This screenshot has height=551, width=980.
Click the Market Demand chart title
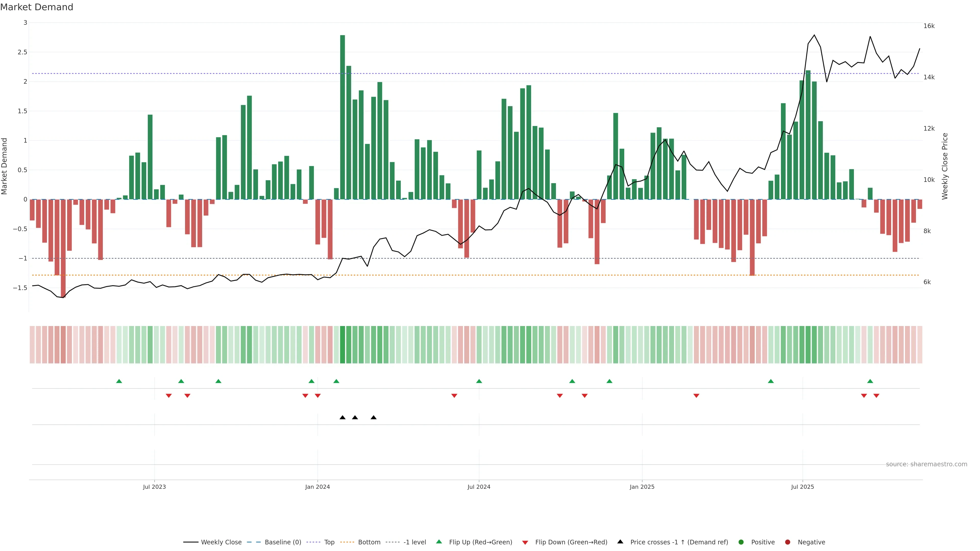[36, 7]
